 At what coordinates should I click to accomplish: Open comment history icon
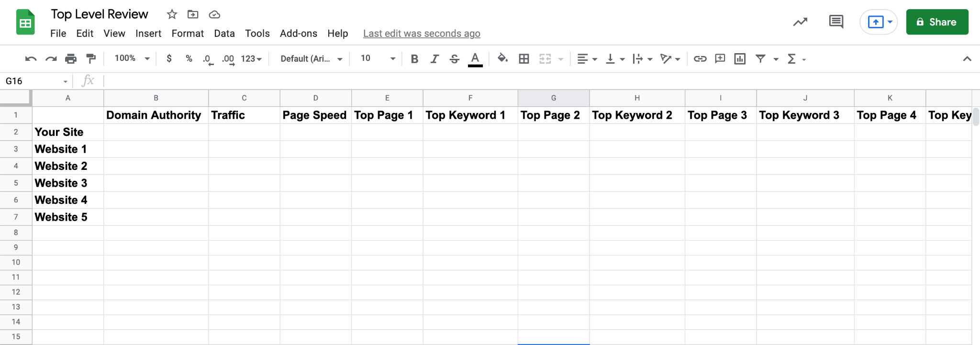[836, 22]
